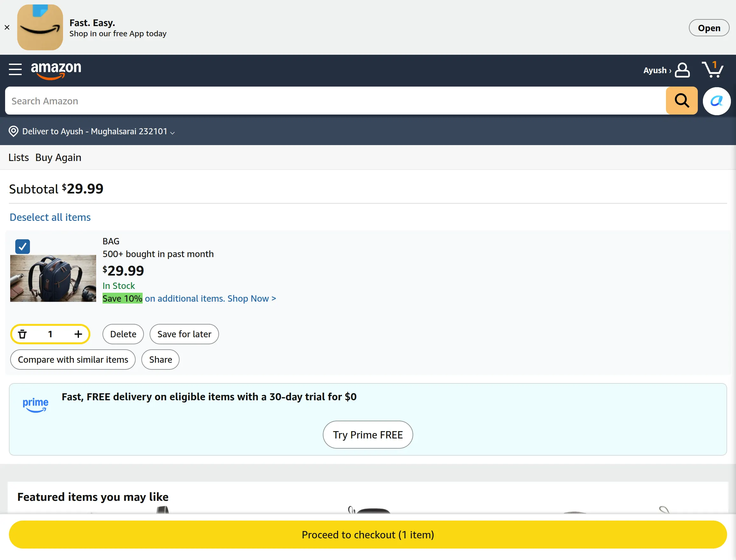This screenshot has width=736, height=560.
Task: Click Try Prime FREE button
Action: click(368, 435)
